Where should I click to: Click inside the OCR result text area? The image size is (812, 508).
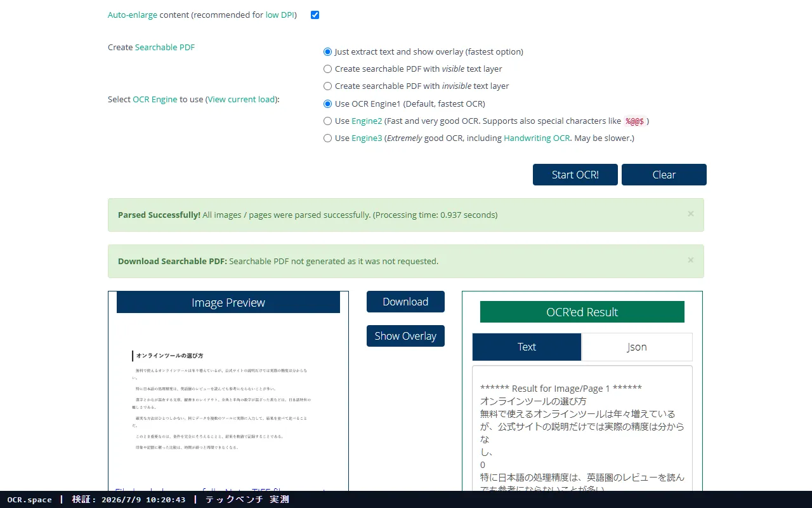click(582, 429)
